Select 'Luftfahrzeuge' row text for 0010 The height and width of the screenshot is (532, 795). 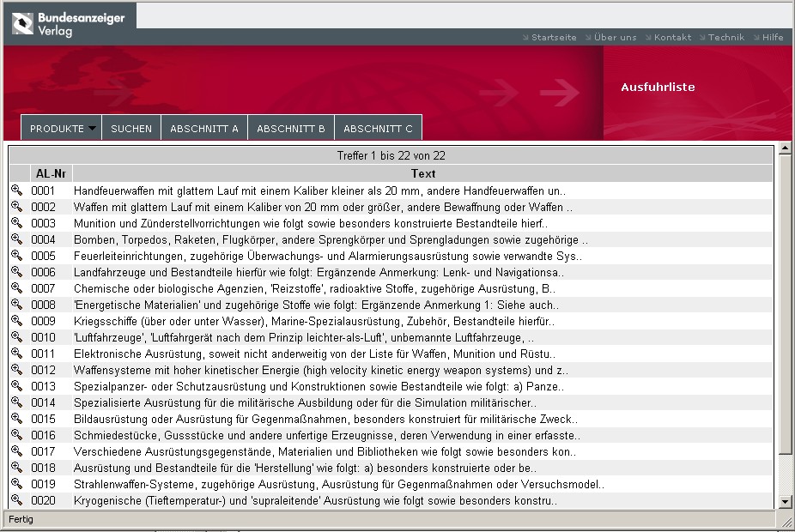pos(304,337)
